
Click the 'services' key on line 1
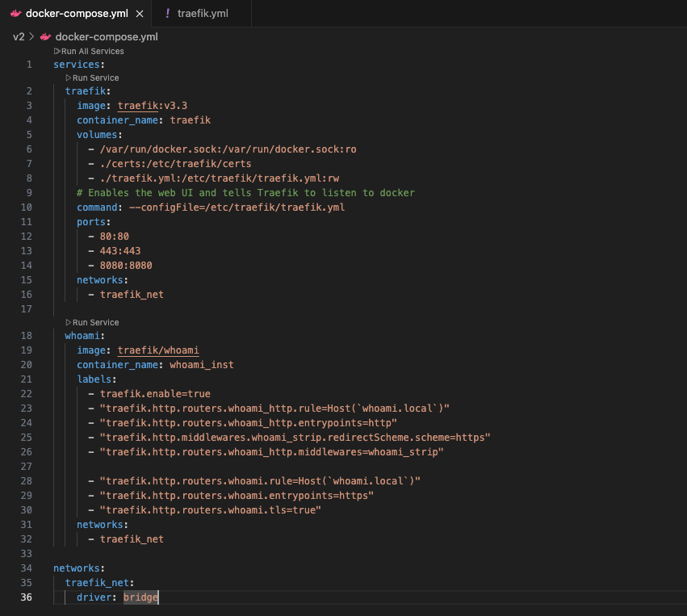(x=77, y=65)
